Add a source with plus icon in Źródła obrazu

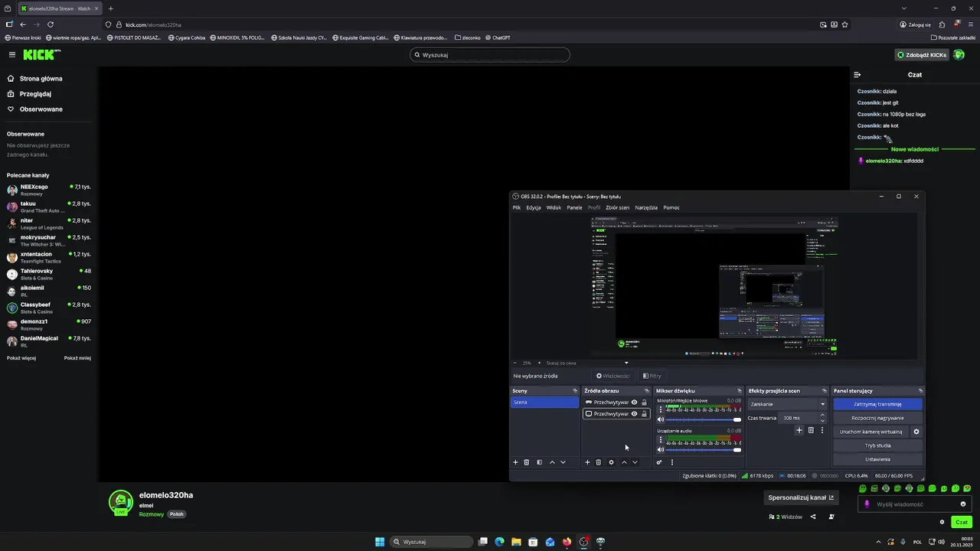pos(587,462)
